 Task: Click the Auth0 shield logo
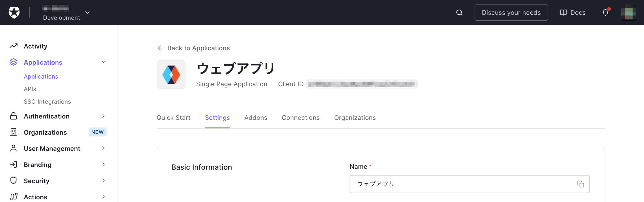[x=14, y=13]
